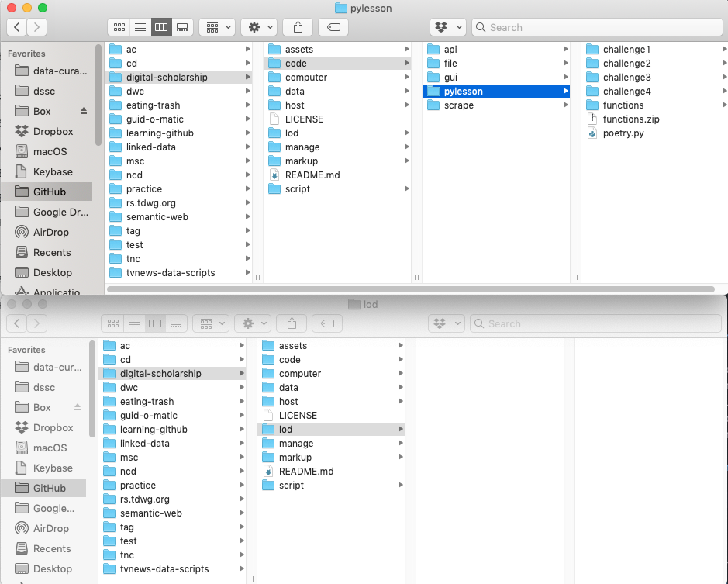Click sidebar scrollbar in pylesson window
Image resolution: width=728 pixels, height=584 pixels.
[x=98, y=95]
